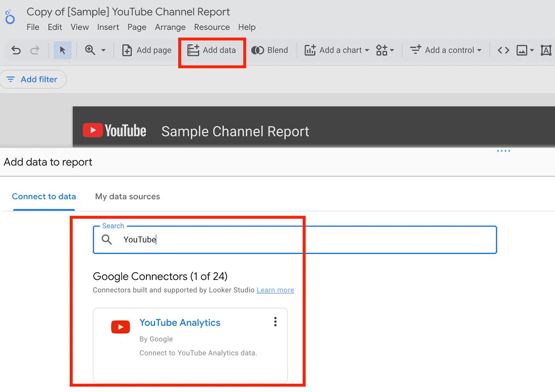Click the blue dotted drag handle of the panel
This screenshot has width=555, height=392.
(503, 151)
